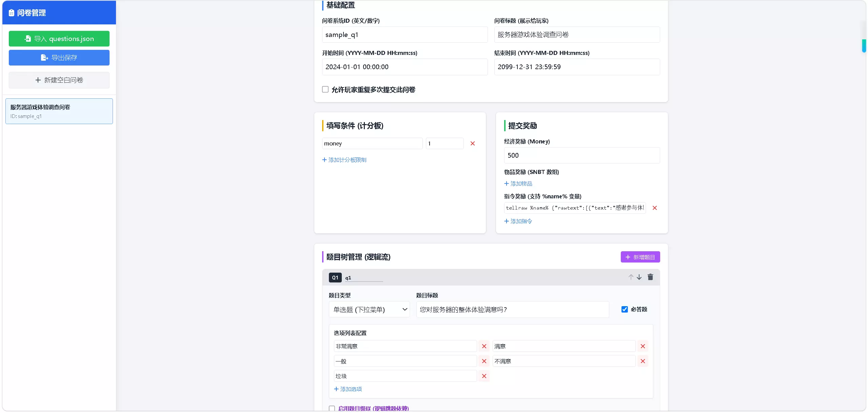Edit the 满意 option field
This screenshot has width=868, height=413.
[564, 346]
